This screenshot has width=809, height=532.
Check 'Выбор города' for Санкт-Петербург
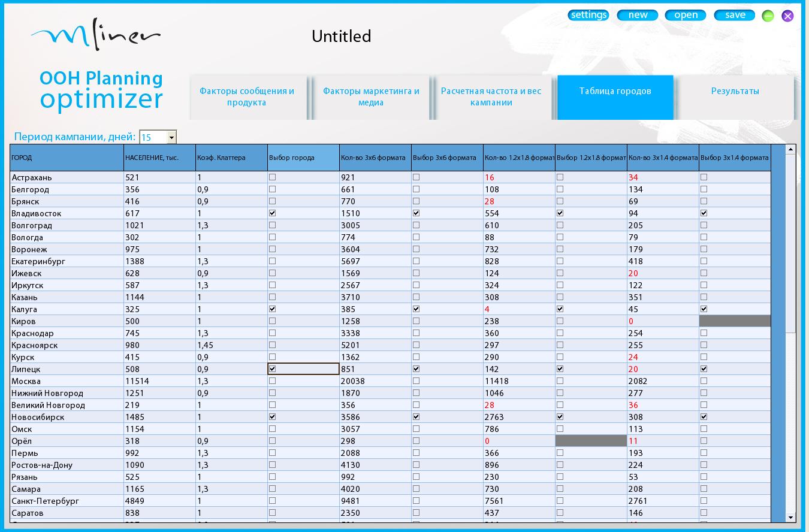[x=273, y=501]
